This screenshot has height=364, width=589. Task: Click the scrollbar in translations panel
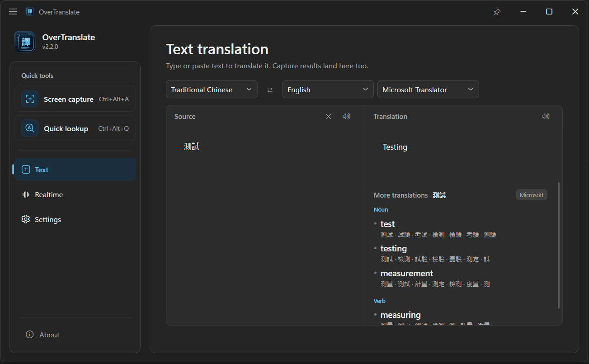click(559, 246)
